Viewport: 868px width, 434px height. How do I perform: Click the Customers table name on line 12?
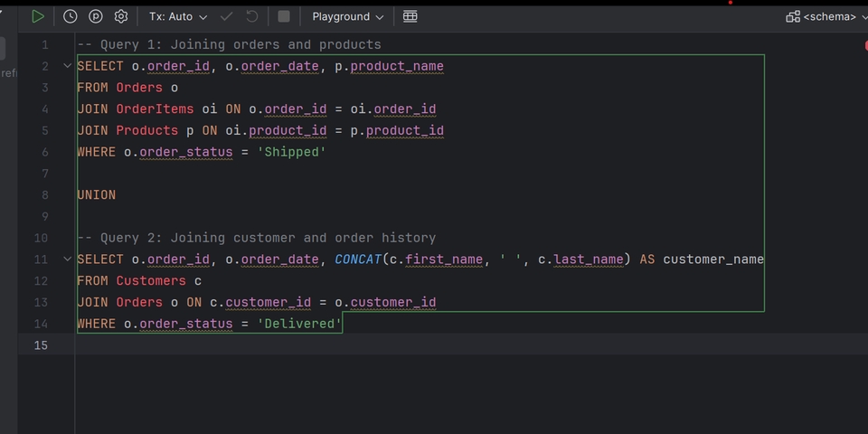151,280
